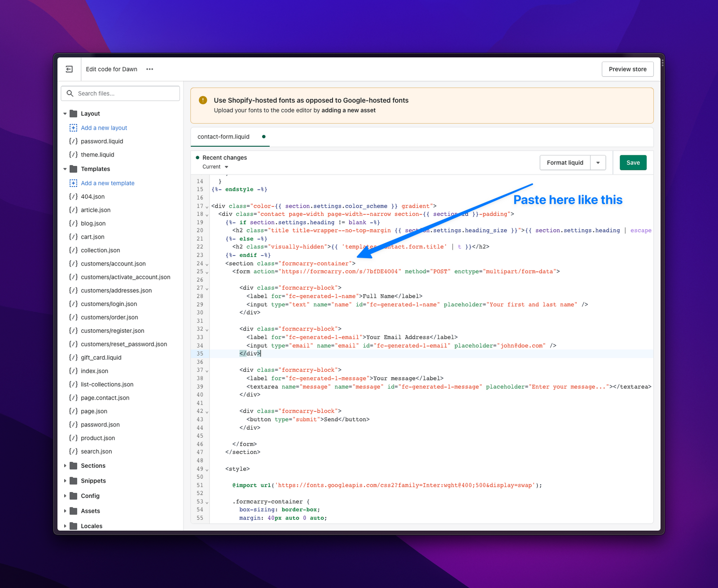Collapse the Layout folder
The width and height of the screenshot is (718, 588).
tap(65, 114)
